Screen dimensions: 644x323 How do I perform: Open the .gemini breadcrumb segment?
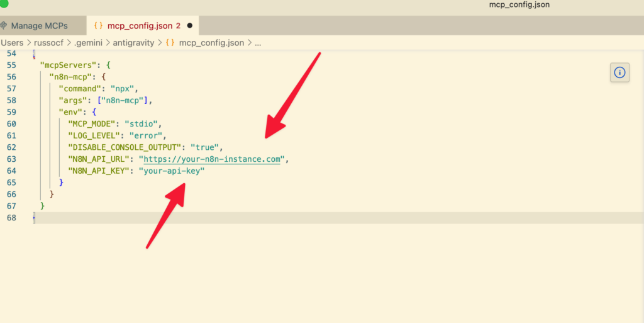[x=88, y=43]
